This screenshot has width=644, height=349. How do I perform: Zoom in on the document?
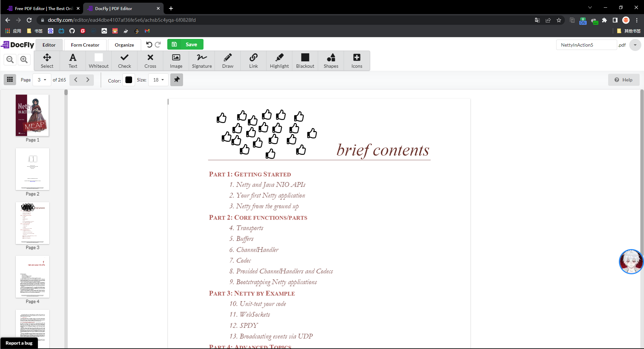click(24, 60)
